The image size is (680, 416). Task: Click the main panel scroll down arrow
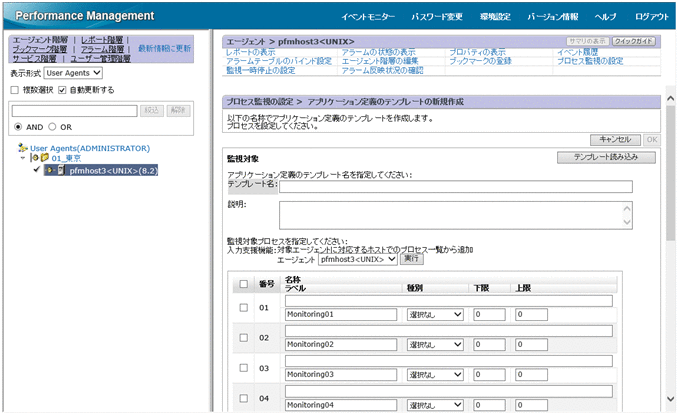coord(670,399)
